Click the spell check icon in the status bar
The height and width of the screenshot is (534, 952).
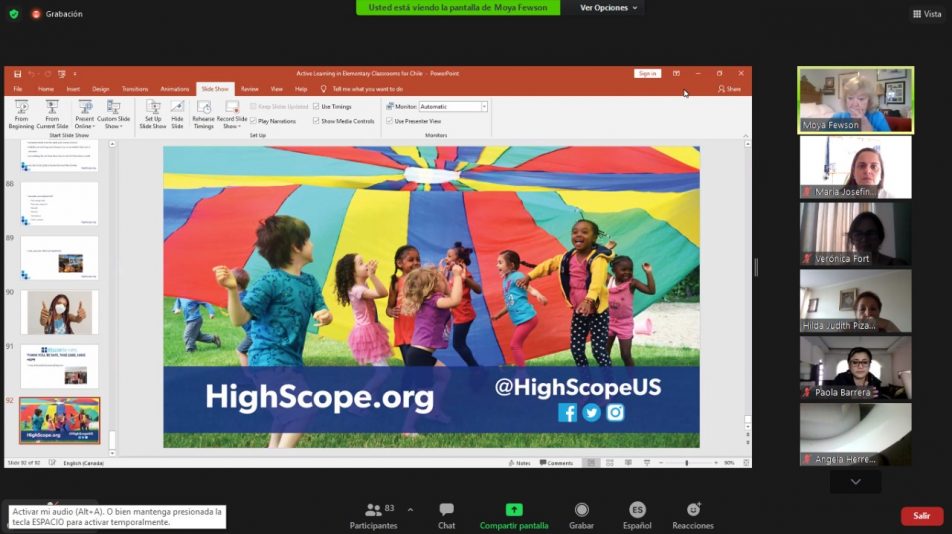[x=52, y=463]
